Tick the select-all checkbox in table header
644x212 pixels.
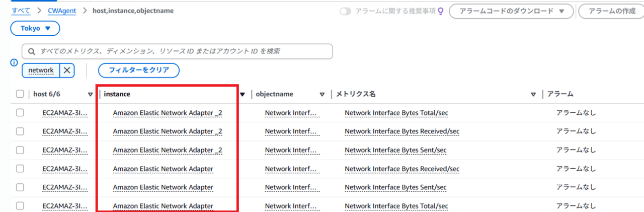(20, 94)
